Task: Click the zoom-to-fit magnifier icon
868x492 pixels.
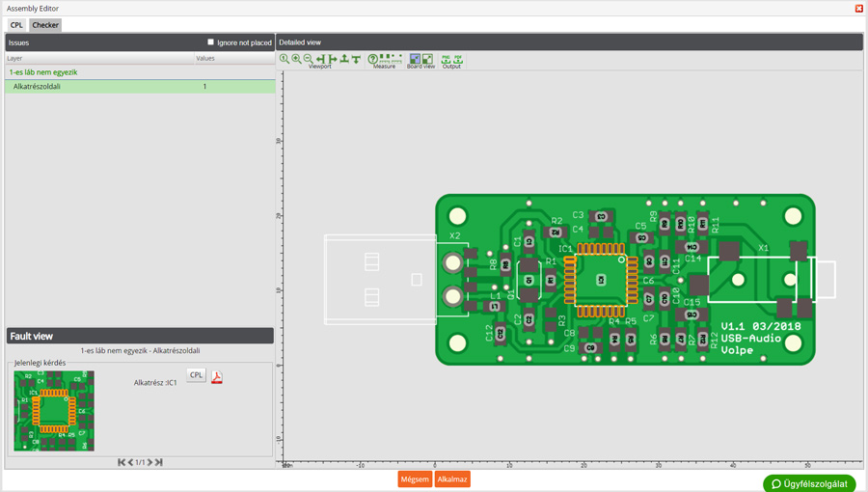Action: pyautogui.click(x=285, y=59)
